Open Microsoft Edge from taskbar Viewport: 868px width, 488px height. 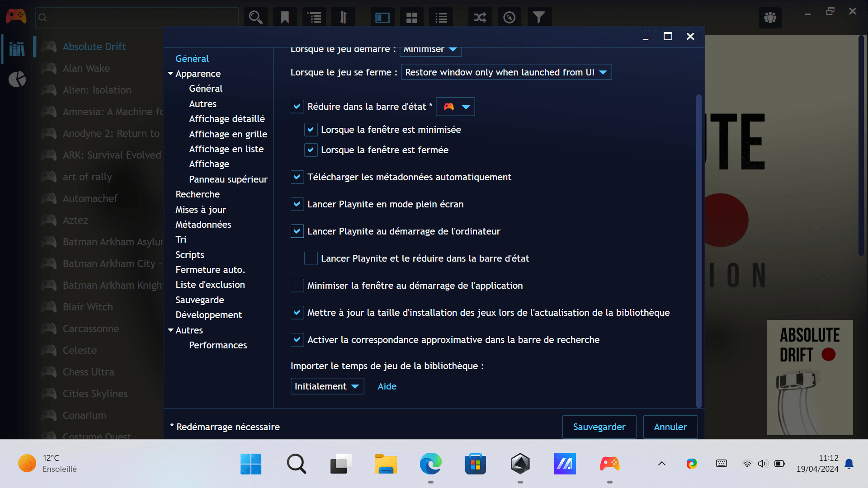430,464
